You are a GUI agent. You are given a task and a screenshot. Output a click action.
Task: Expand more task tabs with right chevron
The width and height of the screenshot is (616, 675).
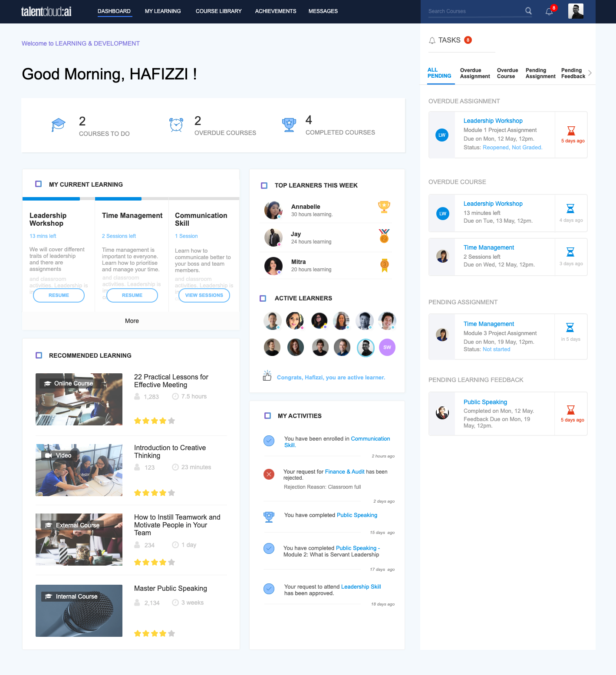coord(590,73)
